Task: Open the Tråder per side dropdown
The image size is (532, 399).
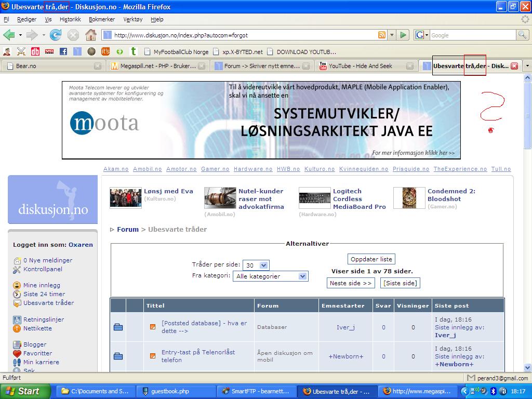Action: pos(257,265)
